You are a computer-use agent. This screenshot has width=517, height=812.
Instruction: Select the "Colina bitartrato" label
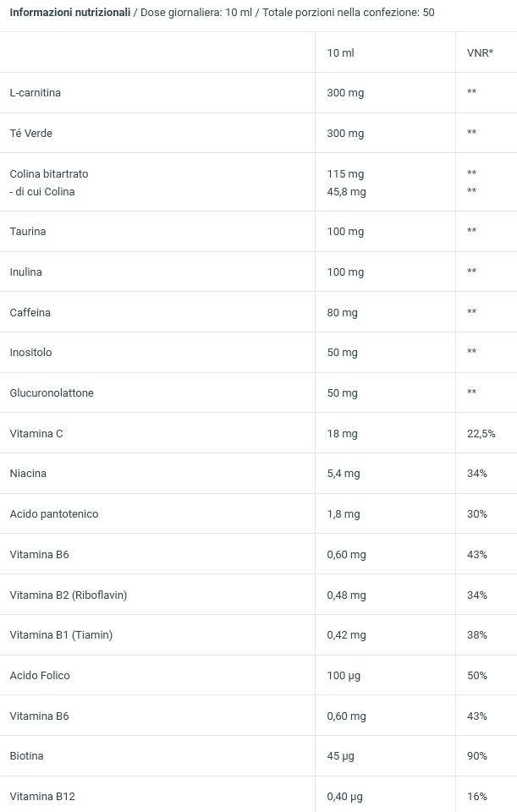(x=49, y=173)
